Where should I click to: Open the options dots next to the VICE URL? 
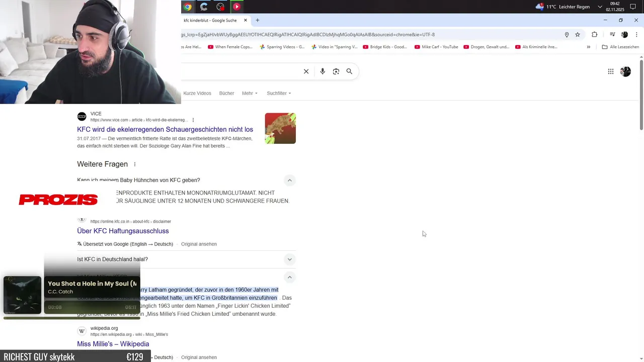click(193, 120)
